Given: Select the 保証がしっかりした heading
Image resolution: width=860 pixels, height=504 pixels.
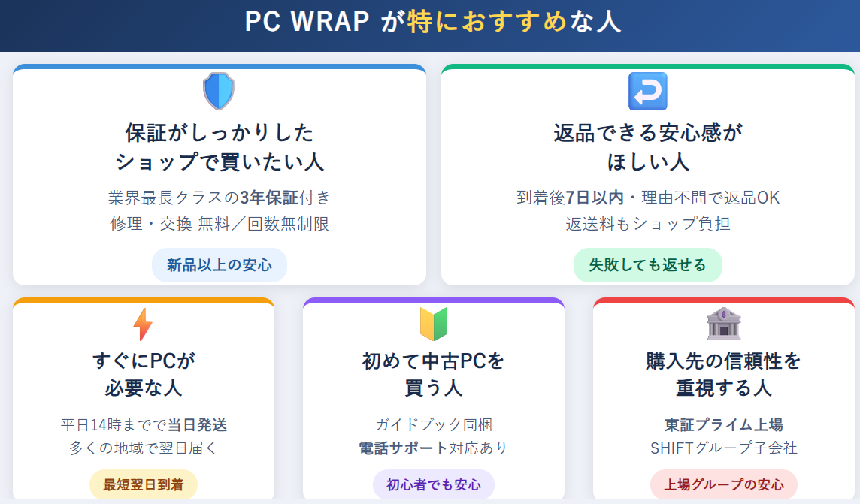Looking at the screenshot, I should tap(220, 134).
